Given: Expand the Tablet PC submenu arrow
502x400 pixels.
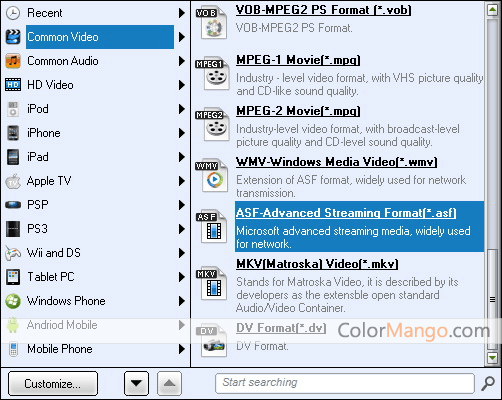Looking at the screenshot, I should click(x=182, y=277).
